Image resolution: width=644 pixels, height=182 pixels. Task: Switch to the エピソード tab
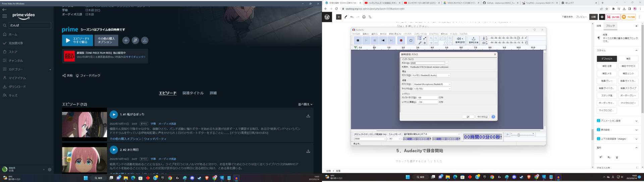[168, 93]
